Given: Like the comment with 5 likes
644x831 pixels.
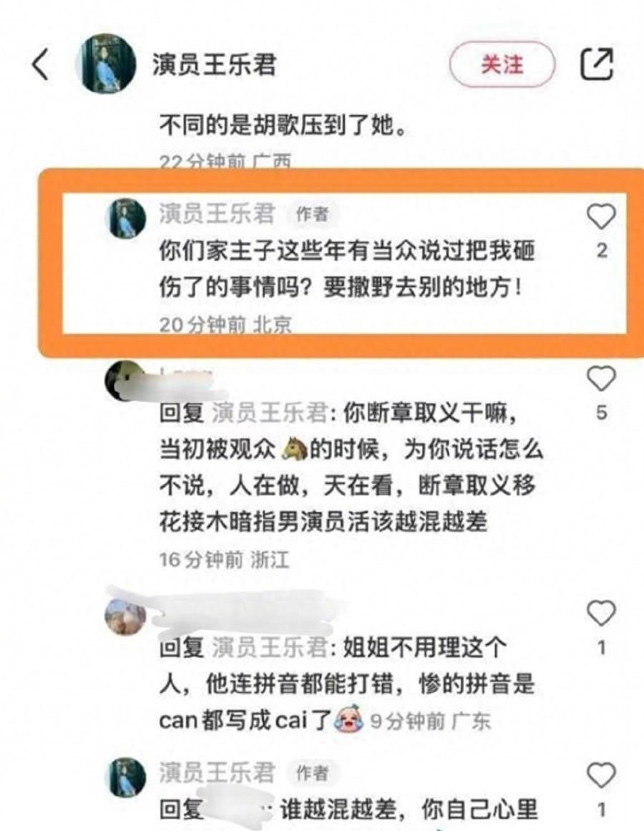Looking at the screenshot, I should click(x=601, y=379).
